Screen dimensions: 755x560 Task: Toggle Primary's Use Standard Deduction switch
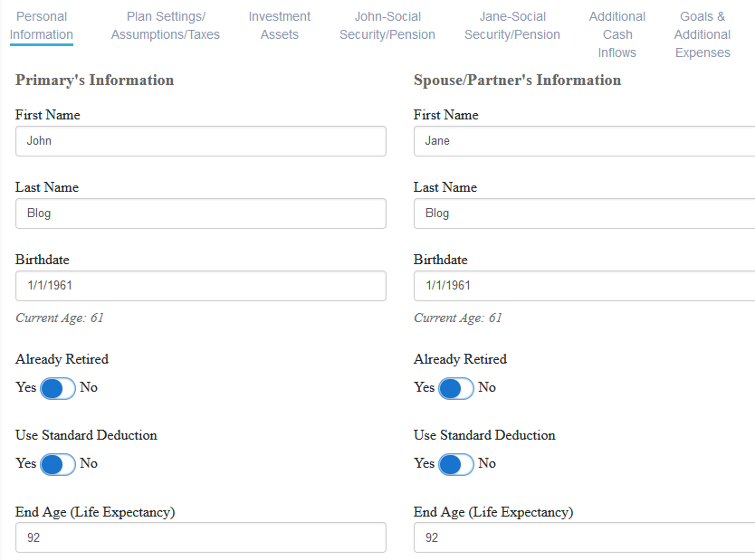click(58, 464)
